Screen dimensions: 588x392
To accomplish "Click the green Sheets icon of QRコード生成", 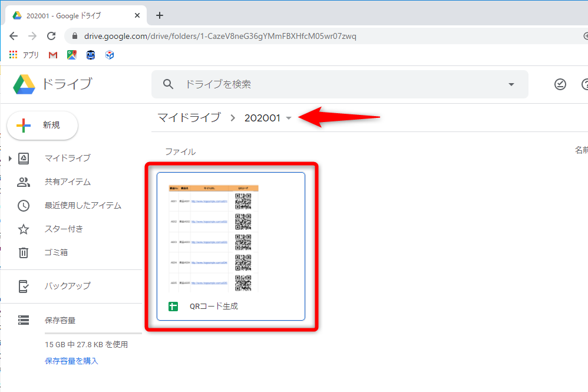I will coord(173,307).
